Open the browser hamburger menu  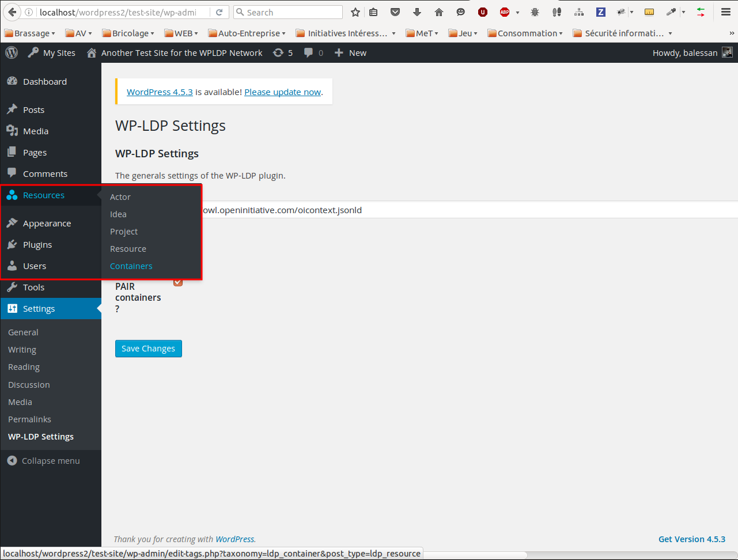pyautogui.click(x=726, y=12)
